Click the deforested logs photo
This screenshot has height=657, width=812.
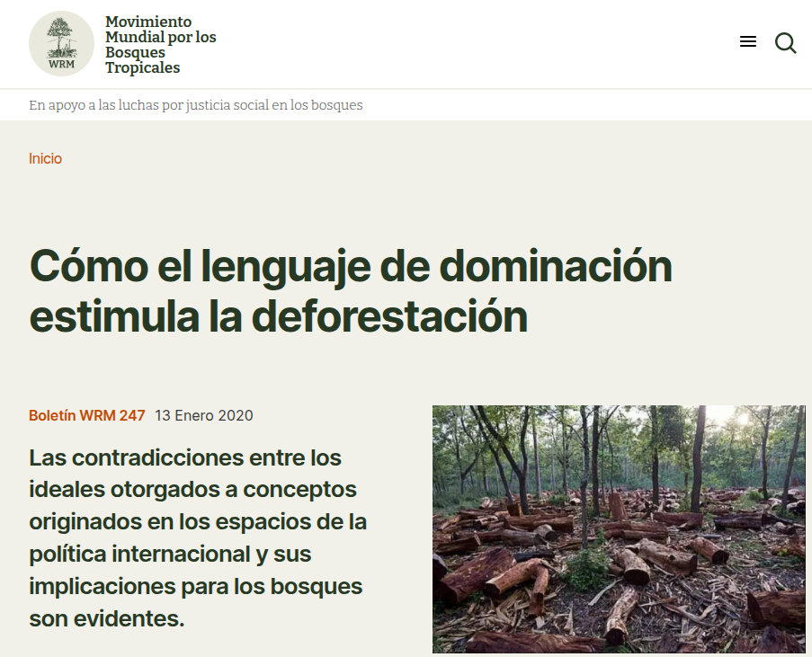(619, 529)
